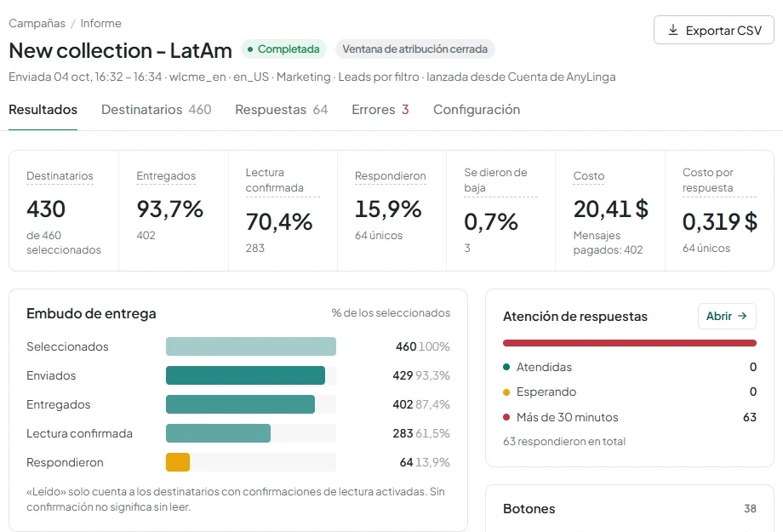Click the Atención de respuestas heading
This screenshot has width=783, height=532.
point(575,316)
